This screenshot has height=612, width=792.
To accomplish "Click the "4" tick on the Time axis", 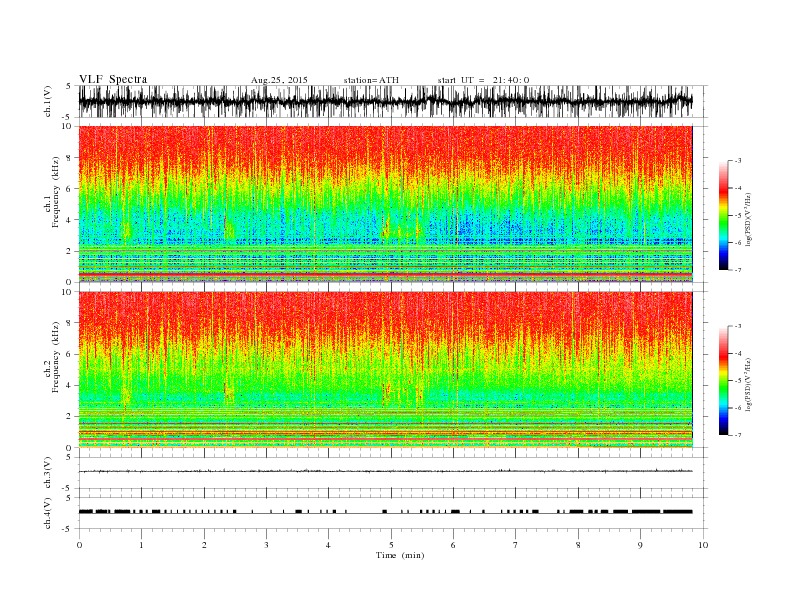I will click(x=328, y=545).
